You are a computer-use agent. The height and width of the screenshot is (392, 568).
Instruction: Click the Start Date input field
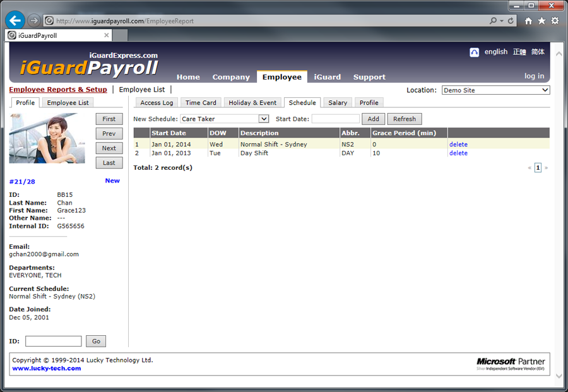click(336, 119)
